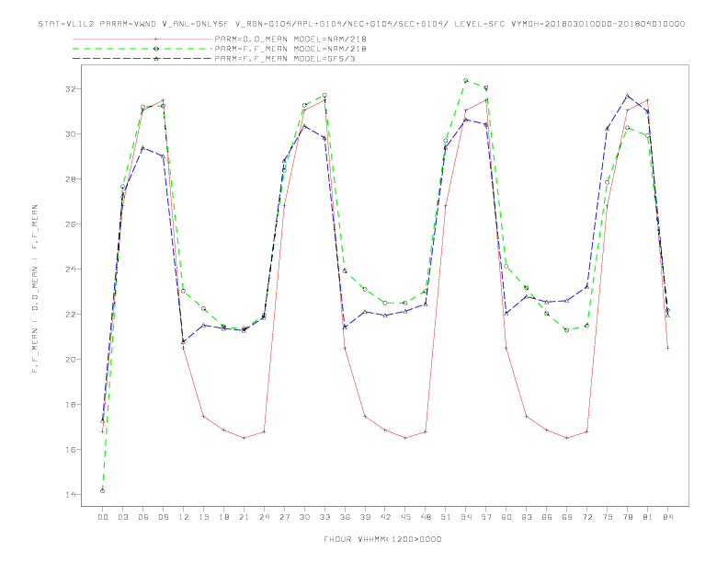Viewport: 728px width, 563px height.
Task: Click y-axis tick value 20
Action: click(x=70, y=359)
